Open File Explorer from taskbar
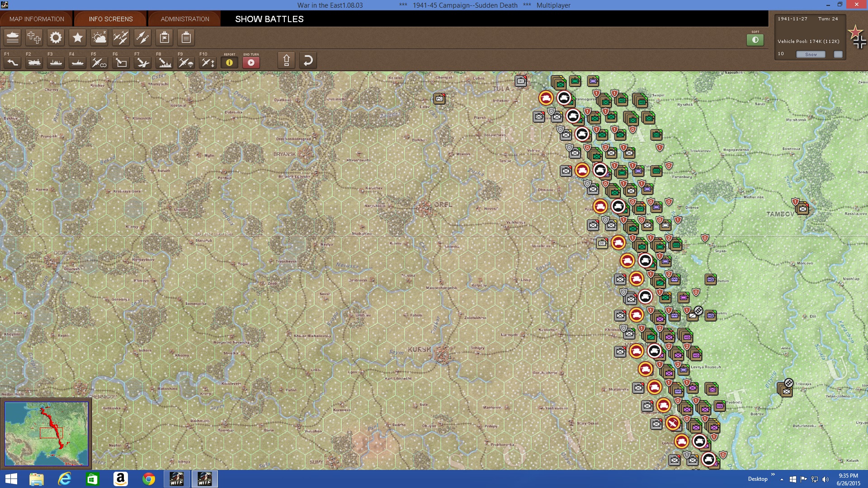 pos(37,479)
